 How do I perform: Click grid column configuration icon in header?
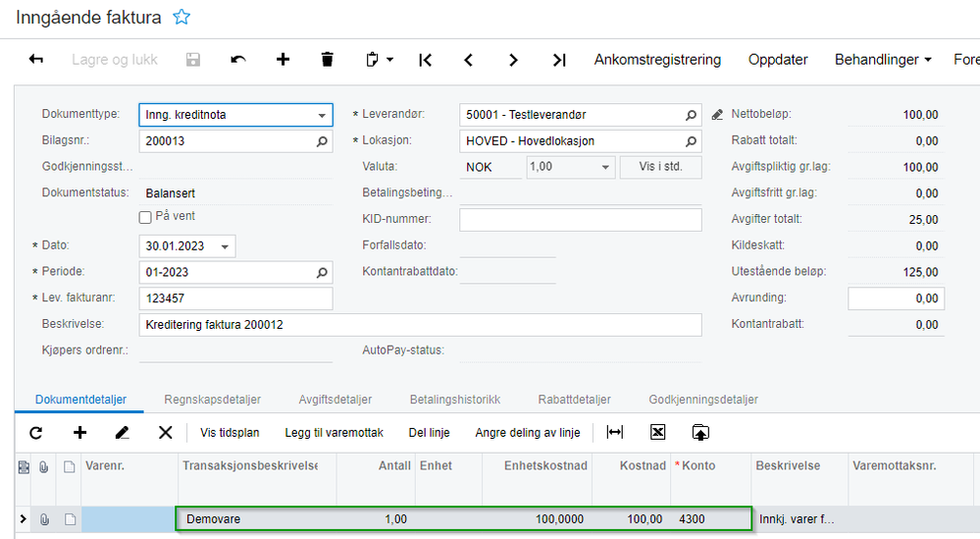click(x=24, y=466)
